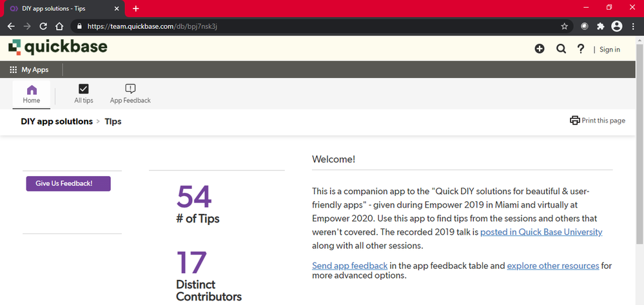
Task: Print this page
Action: click(598, 121)
